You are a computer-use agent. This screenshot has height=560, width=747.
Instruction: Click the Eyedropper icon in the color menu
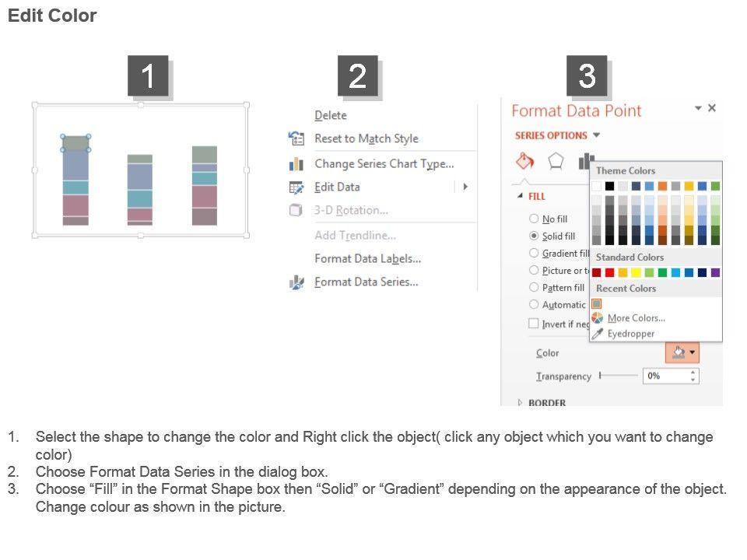598,334
